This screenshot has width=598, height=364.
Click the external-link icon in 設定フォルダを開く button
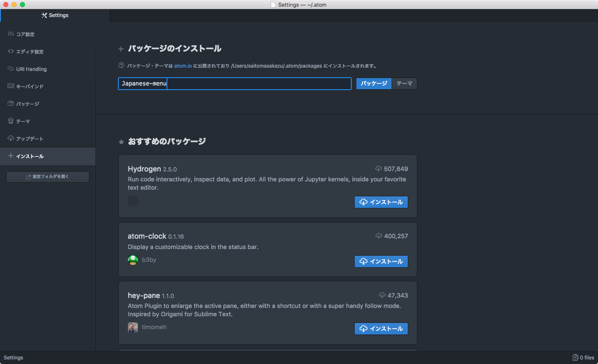tap(29, 177)
